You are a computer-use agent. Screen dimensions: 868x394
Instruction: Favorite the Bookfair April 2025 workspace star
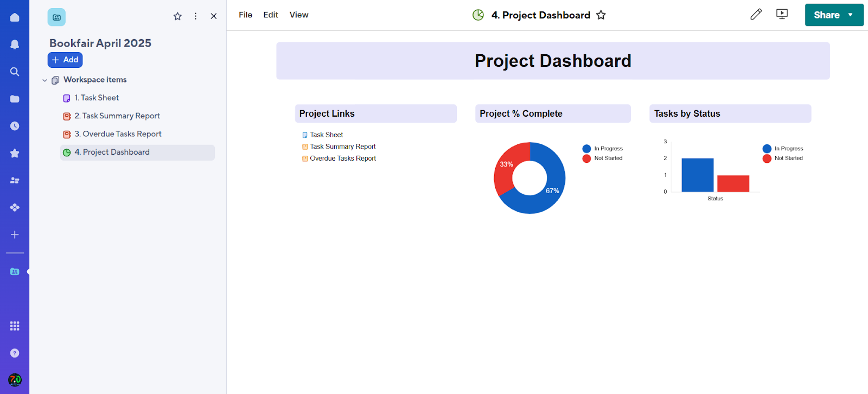[177, 16]
